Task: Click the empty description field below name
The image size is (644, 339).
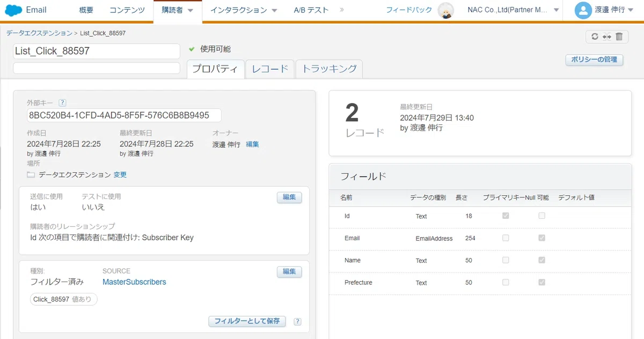Action: pos(97,68)
